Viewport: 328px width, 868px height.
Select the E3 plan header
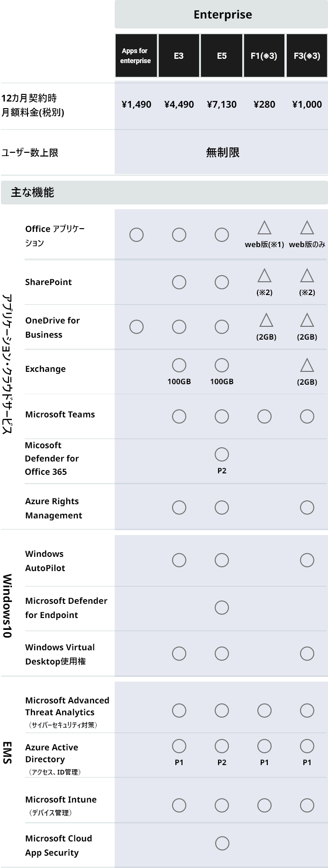coord(179,55)
